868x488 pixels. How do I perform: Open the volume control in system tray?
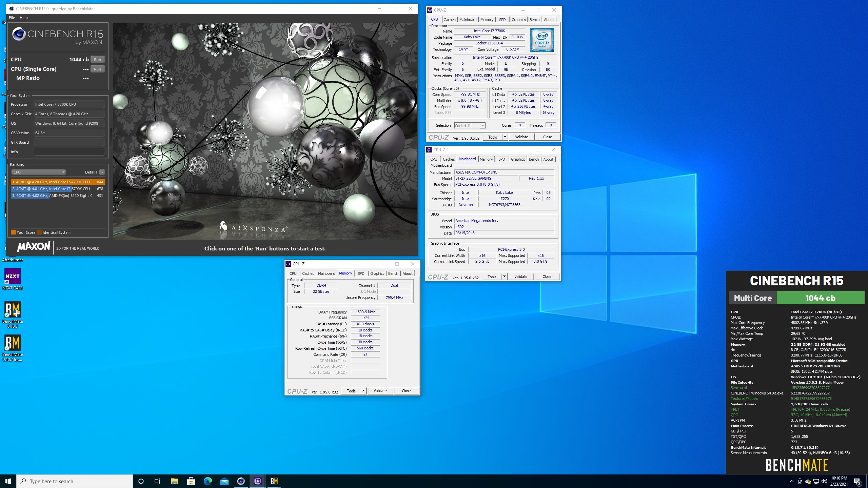[824, 481]
